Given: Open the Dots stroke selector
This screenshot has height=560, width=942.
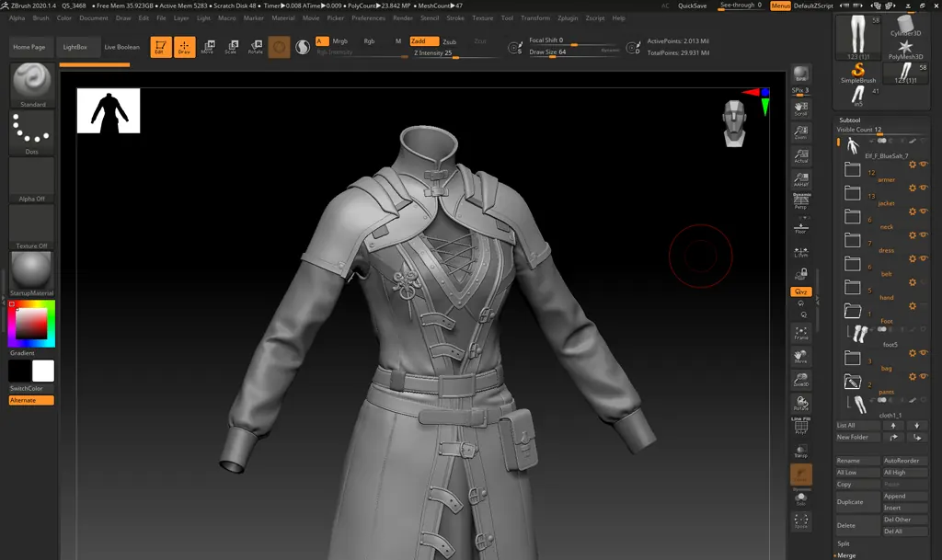Looking at the screenshot, I should (x=32, y=132).
